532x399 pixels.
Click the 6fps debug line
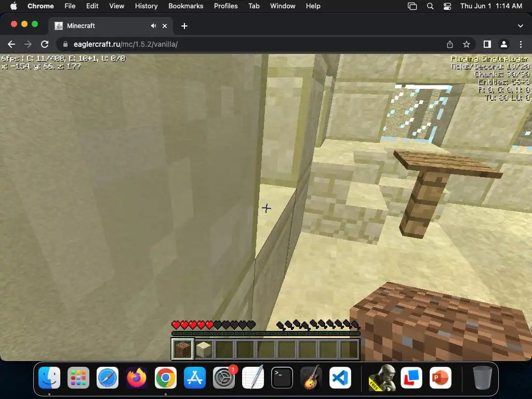[x=63, y=58]
